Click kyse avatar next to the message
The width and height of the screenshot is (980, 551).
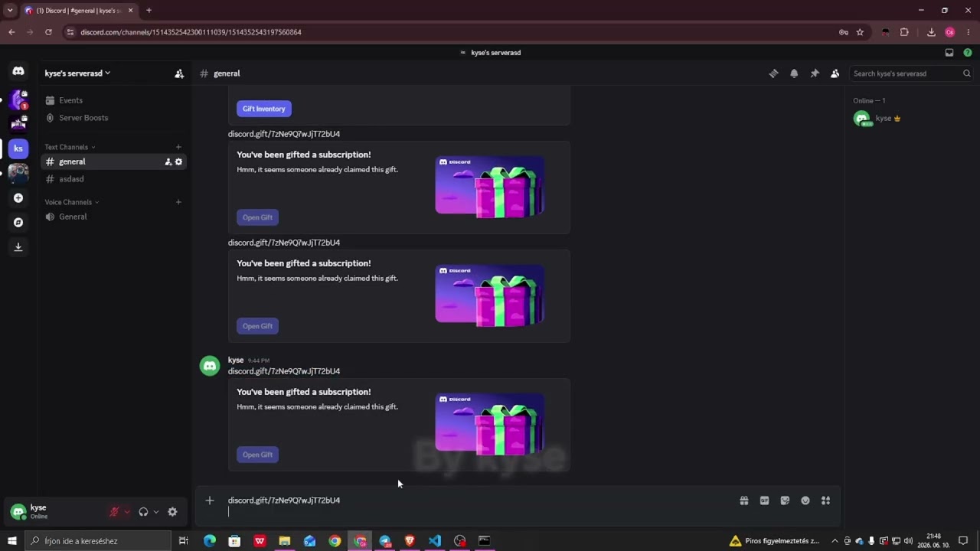coord(210,366)
